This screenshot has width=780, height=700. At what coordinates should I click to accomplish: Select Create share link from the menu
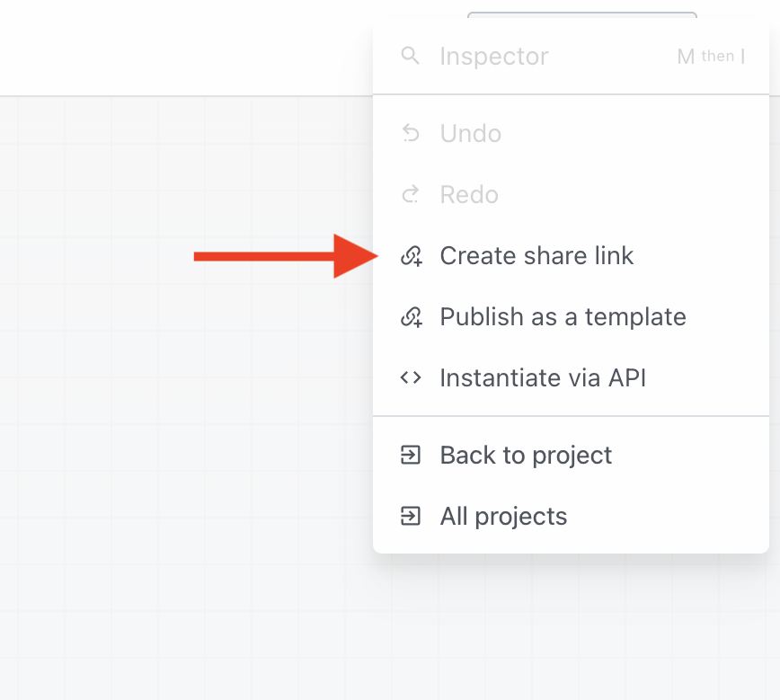pyautogui.click(x=536, y=255)
